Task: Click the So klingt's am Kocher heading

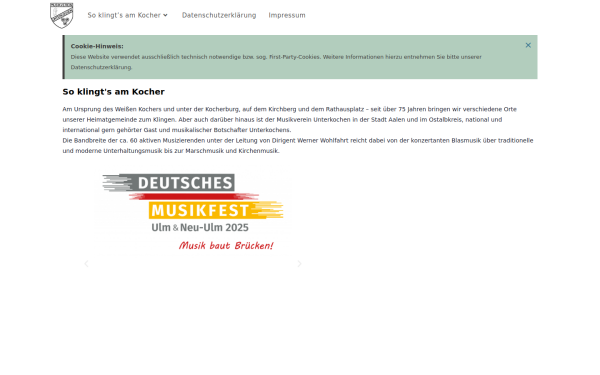Action: point(114,92)
